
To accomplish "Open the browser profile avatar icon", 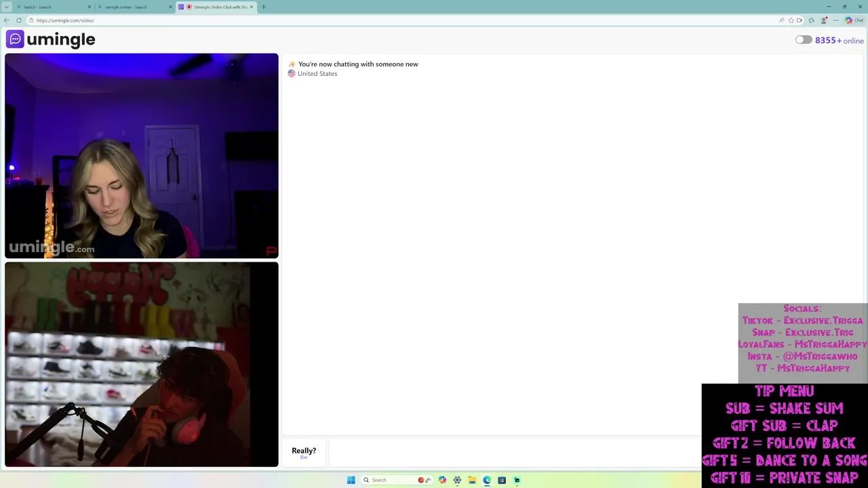I will (x=824, y=20).
